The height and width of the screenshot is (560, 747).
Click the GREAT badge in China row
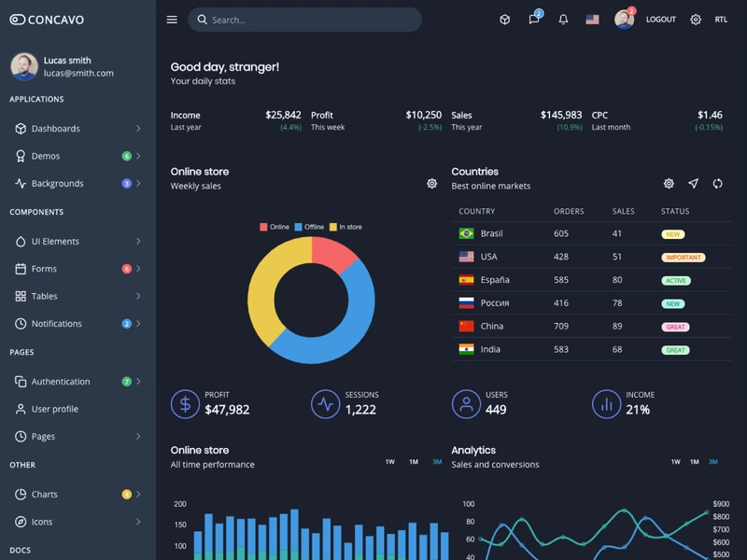[x=675, y=327]
